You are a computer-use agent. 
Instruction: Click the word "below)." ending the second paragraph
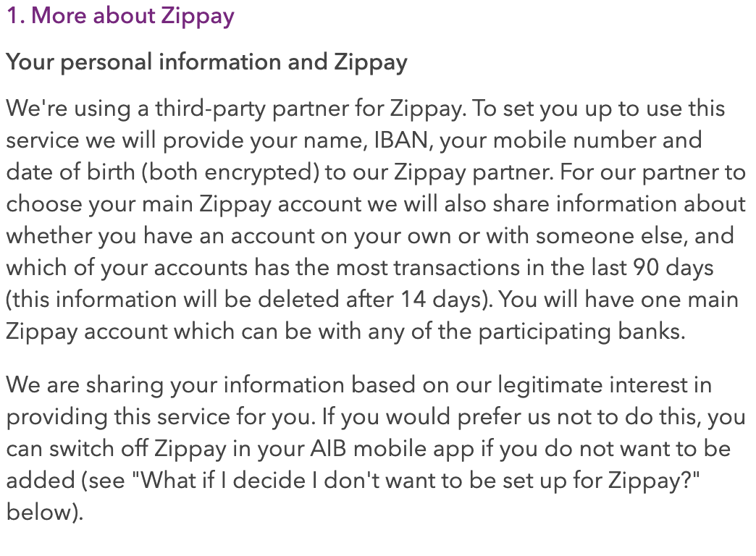[45, 512]
